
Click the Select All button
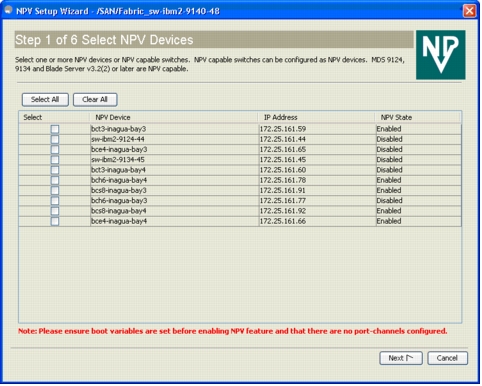[x=45, y=100]
